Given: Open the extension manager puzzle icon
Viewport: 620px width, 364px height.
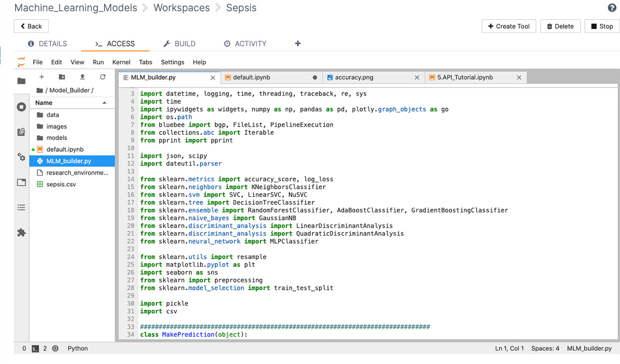Looking at the screenshot, I should (x=22, y=233).
